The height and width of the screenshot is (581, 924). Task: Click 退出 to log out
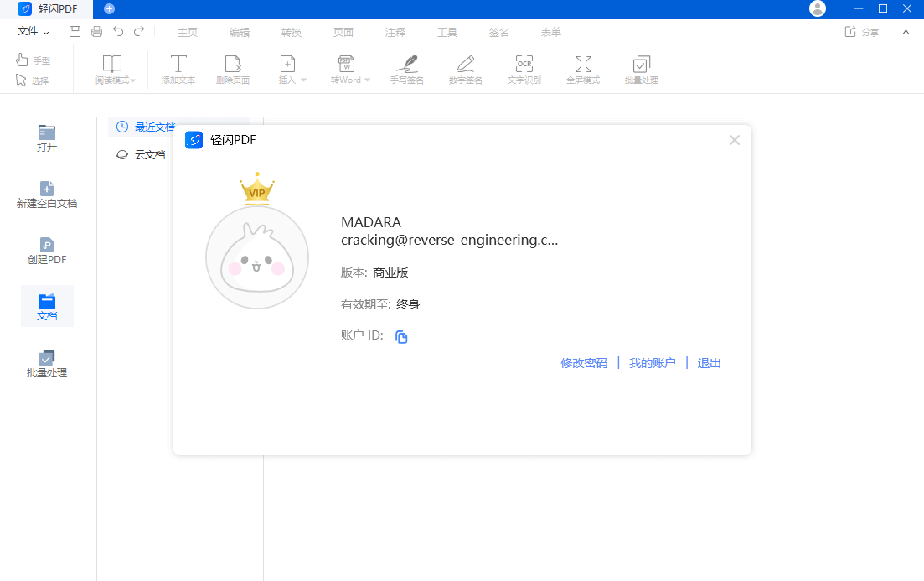click(709, 362)
